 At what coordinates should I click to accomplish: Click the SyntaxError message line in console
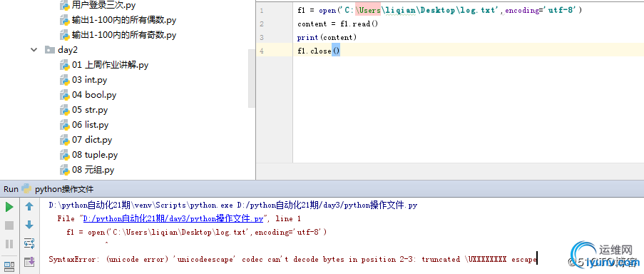293,260
